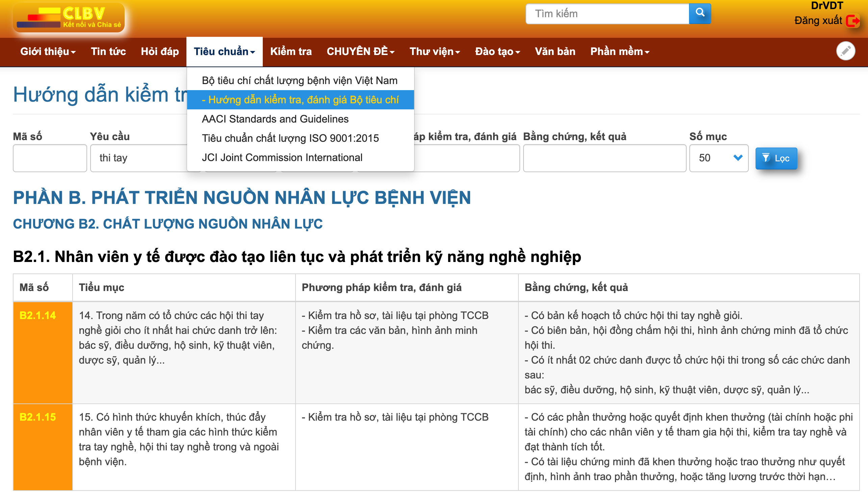This screenshot has width=868, height=501.
Task: Expand the CHUYÊN ĐỀ dropdown menu
Action: [360, 52]
